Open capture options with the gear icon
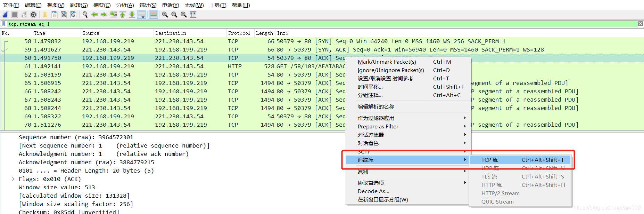This screenshot has width=644, height=214. click(x=33, y=15)
